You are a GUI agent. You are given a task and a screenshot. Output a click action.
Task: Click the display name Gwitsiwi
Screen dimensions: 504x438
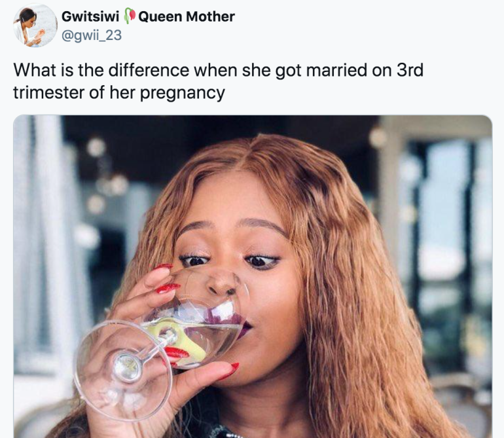pos(90,16)
